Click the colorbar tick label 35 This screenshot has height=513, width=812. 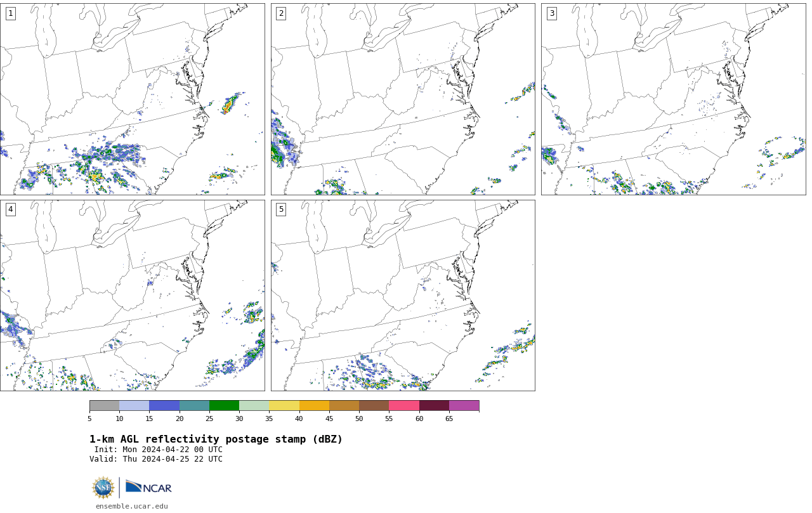pyautogui.click(x=269, y=419)
